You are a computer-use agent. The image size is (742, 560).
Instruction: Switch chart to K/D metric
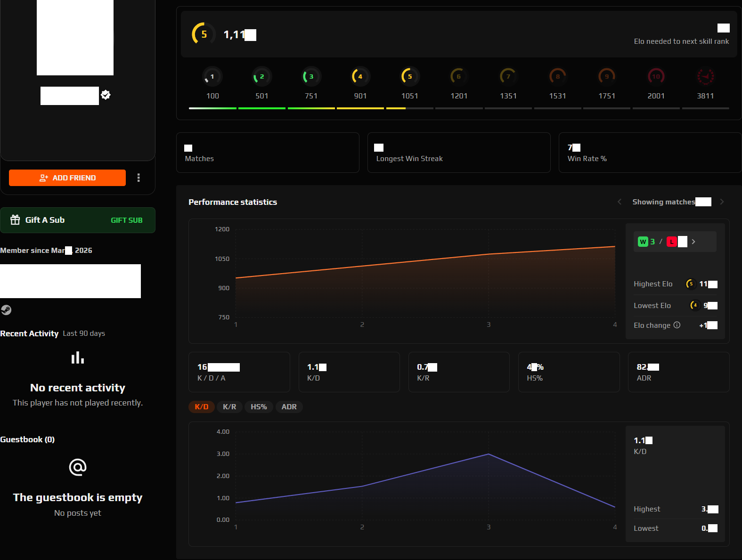202,407
